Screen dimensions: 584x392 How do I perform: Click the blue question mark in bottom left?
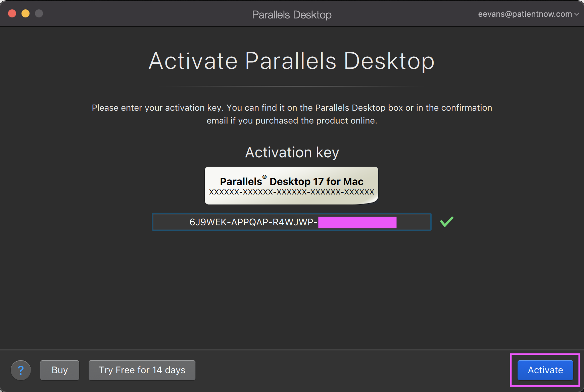coord(21,370)
